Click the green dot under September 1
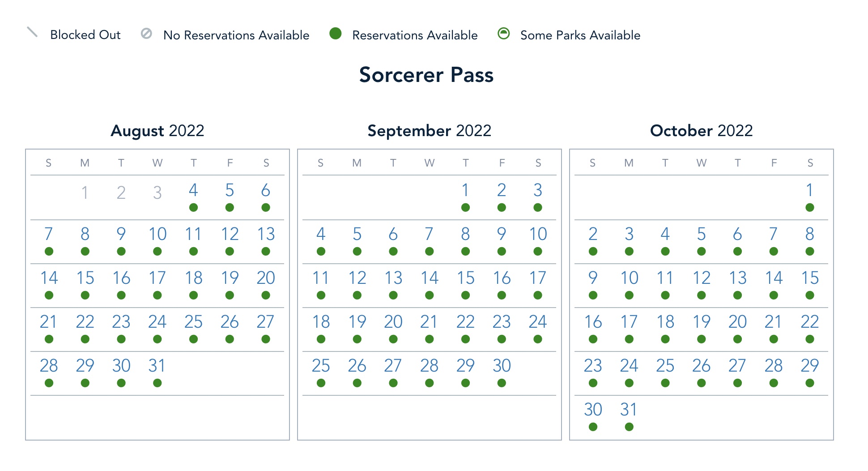Screen dimensions: 868x471 tap(465, 207)
